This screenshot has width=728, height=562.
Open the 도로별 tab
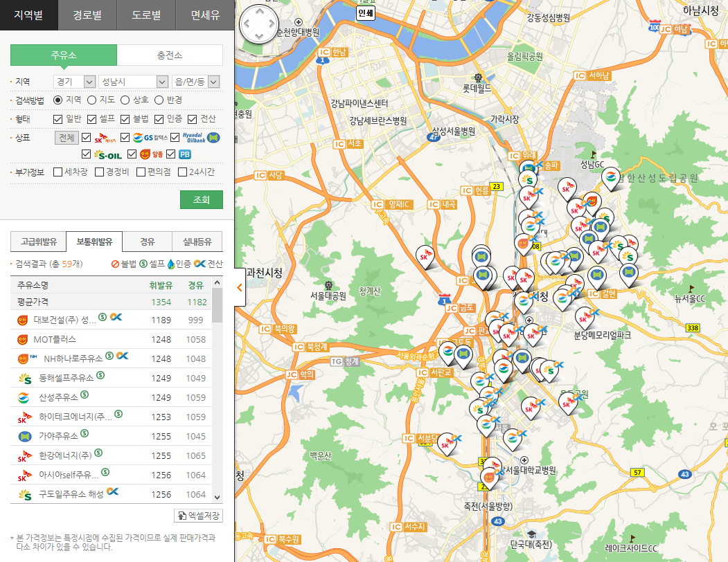146,15
